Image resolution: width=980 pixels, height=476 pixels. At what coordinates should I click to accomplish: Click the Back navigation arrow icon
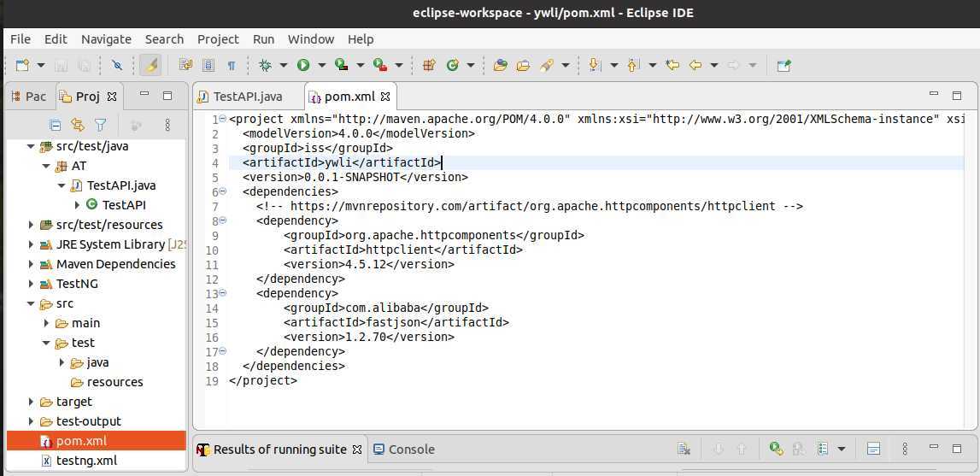[695, 65]
